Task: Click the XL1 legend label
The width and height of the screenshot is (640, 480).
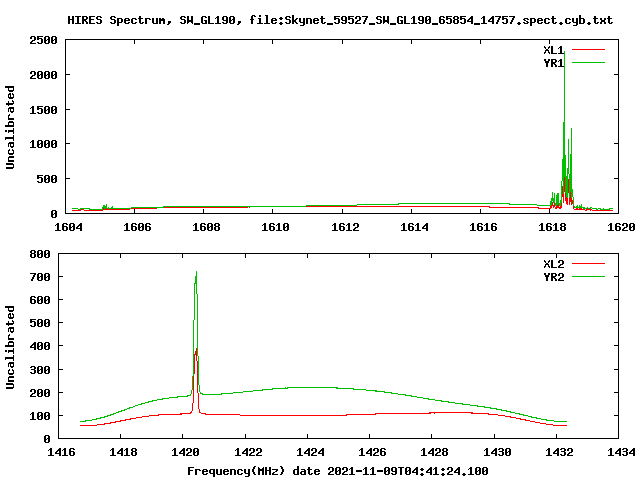Action: point(553,50)
